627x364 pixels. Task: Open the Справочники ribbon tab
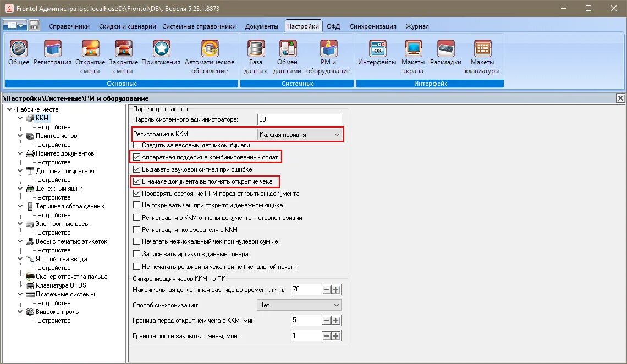(69, 26)
